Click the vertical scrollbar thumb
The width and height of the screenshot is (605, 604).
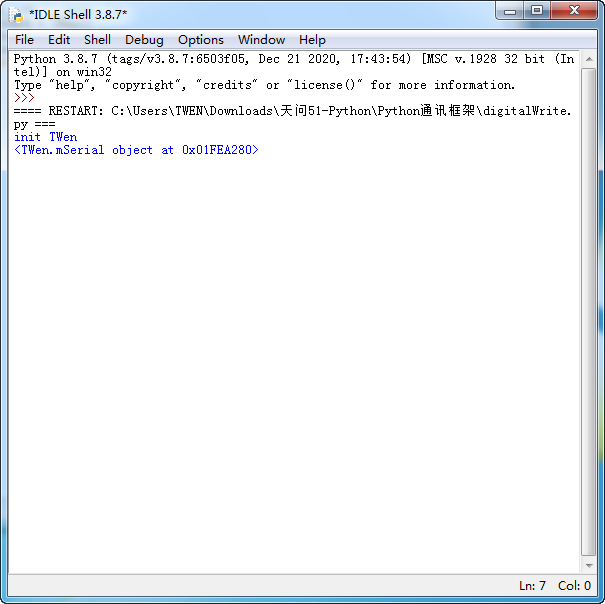pos(589,312)
